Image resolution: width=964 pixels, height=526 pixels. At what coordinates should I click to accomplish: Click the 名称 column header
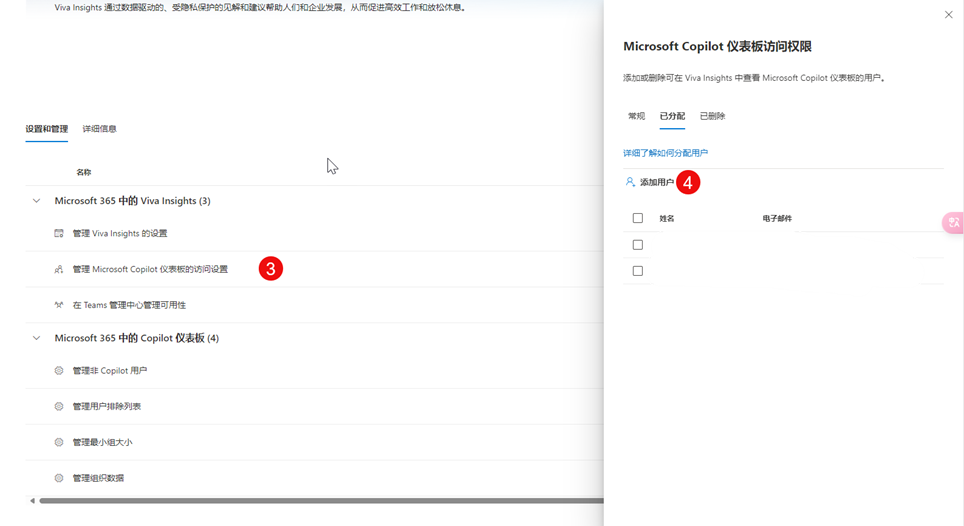click(x=84, y=172)
